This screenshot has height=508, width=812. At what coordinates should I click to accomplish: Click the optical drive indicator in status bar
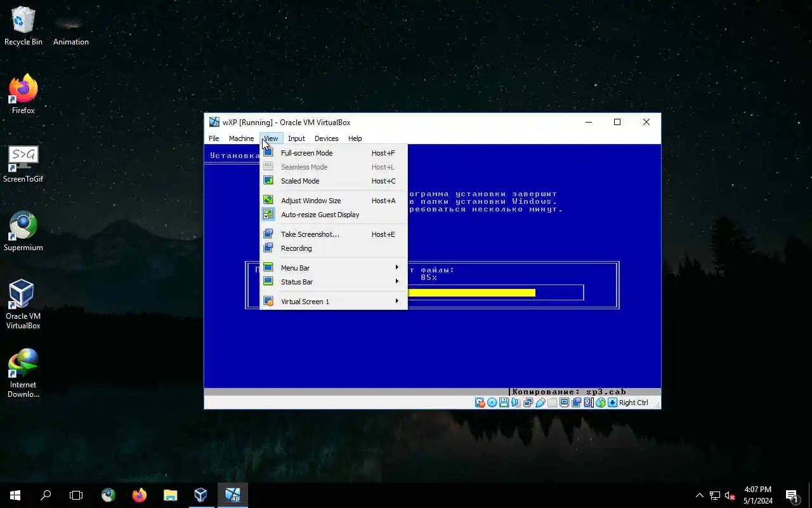492,403
